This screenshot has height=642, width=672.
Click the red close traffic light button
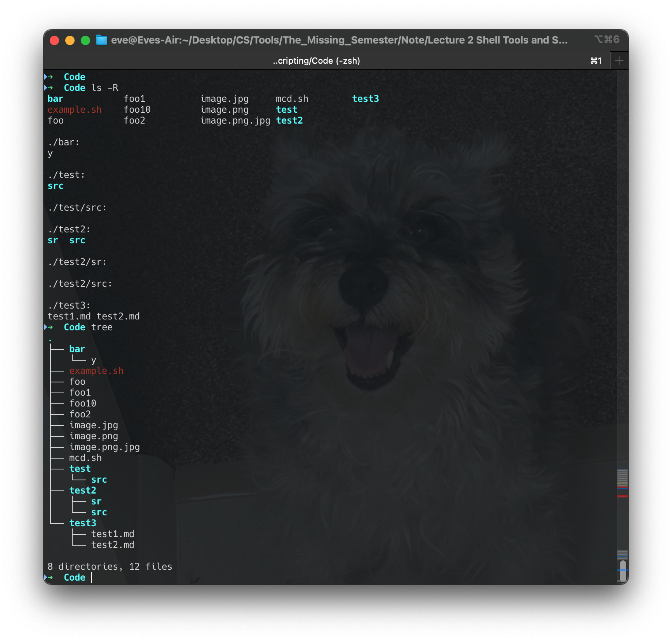[55, 40]
